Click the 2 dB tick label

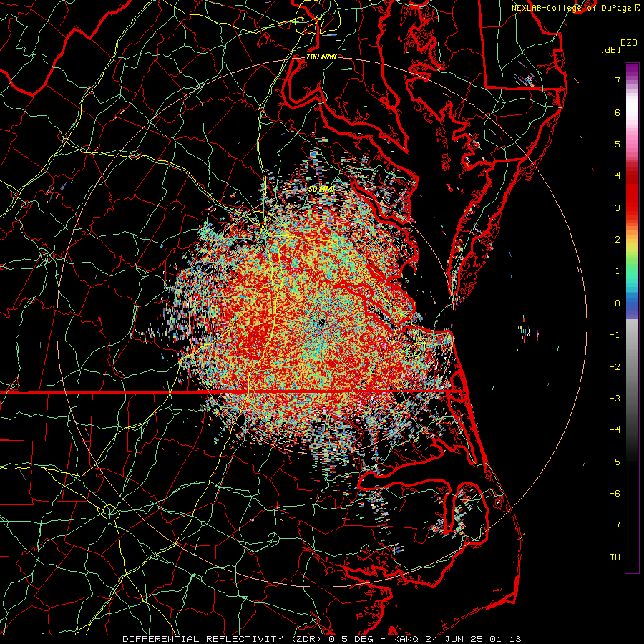[x=618, y=240]
